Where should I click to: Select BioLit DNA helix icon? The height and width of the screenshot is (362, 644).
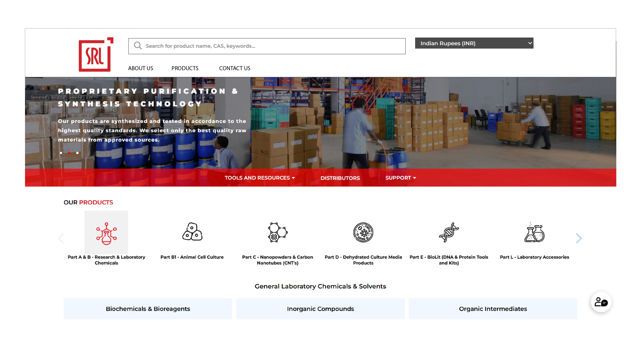pos(449,232)
